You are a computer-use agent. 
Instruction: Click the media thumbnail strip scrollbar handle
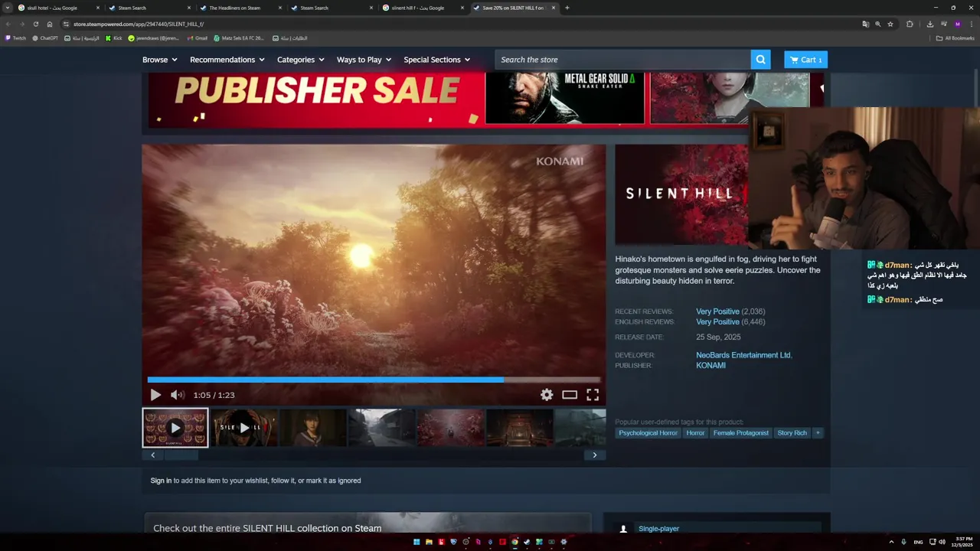(181, 455)
